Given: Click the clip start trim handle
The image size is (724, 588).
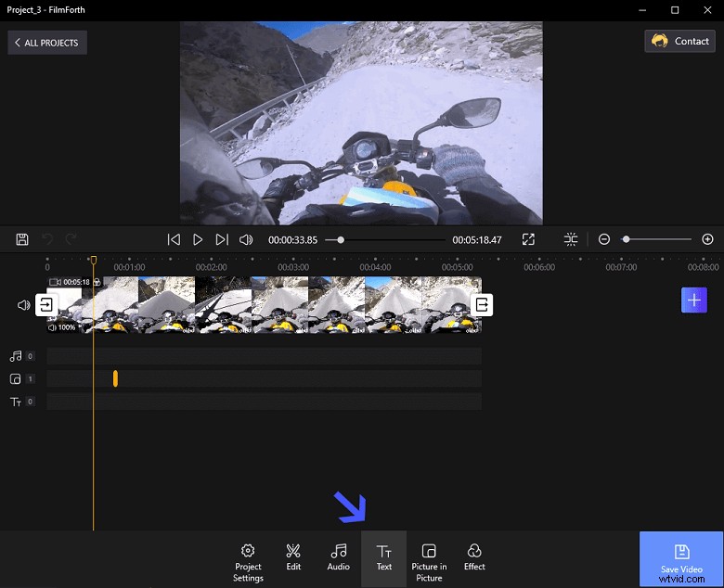Looking at the screenshot, I should [46, 304].
